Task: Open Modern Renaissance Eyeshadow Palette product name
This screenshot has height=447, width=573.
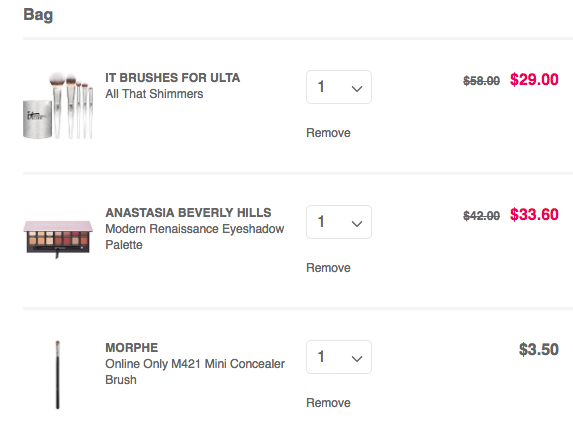Action: click(195, 237)
